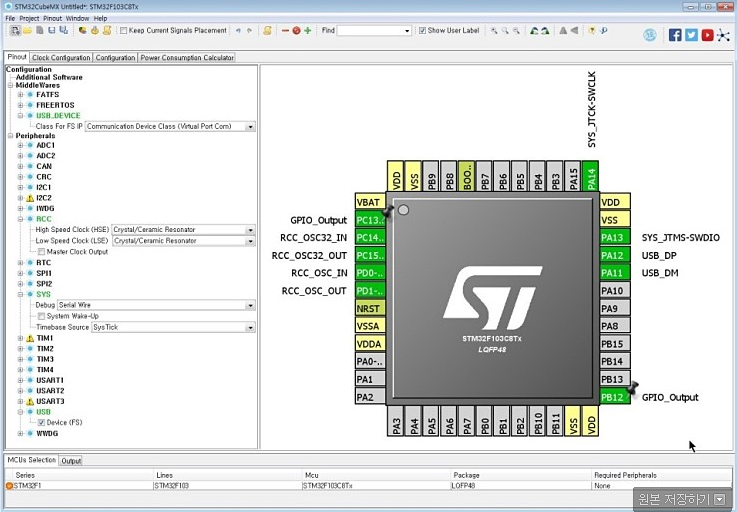Viewport: 737px width, 512px height.
Task: Switch to Clock Configuration tab
Action: [61, 58]
